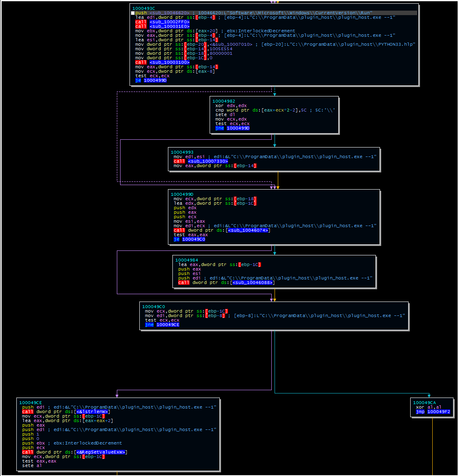The image size is (458, 476).
Task: Select the block address label 100049CA
Action: tap(424, 403)
